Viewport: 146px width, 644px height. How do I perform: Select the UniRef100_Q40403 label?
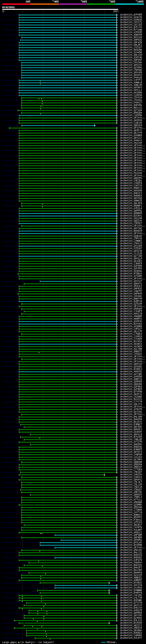pyautogui.click(x=131, y=75)
